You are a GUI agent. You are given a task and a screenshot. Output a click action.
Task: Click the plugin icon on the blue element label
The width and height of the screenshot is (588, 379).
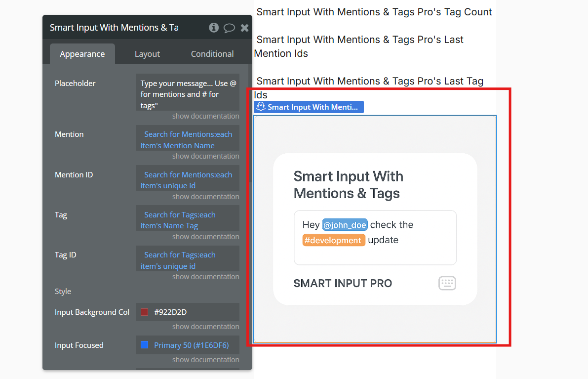[261, 107]
